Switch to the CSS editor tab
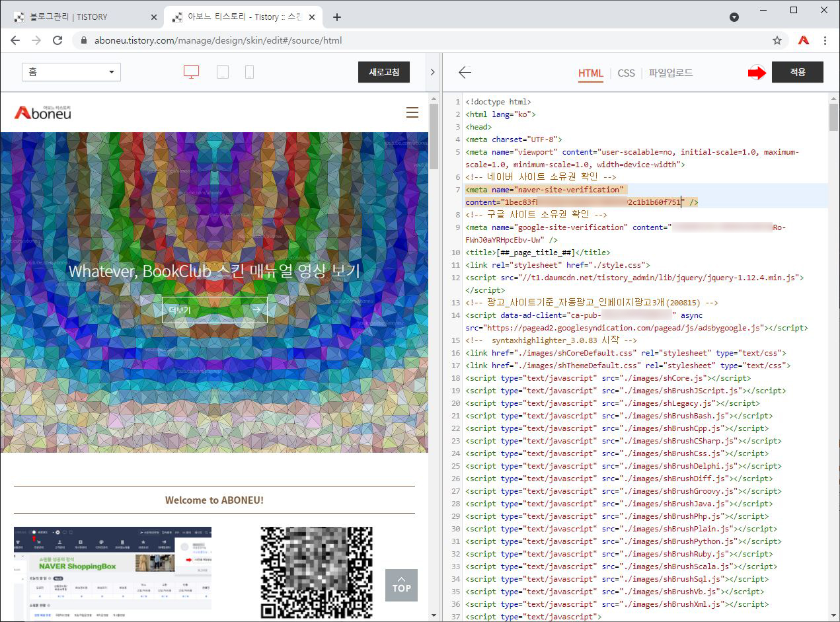 (x=626, y=73)
